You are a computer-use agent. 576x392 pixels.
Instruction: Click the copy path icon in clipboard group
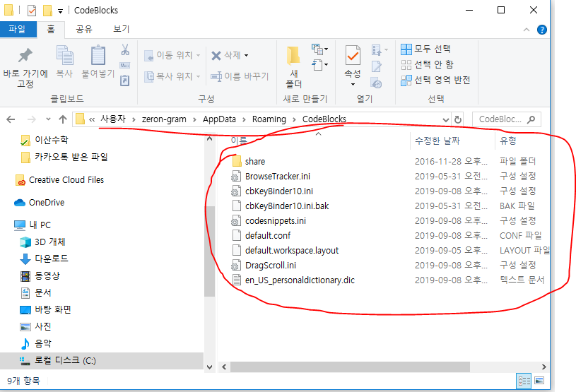[125, 65]
